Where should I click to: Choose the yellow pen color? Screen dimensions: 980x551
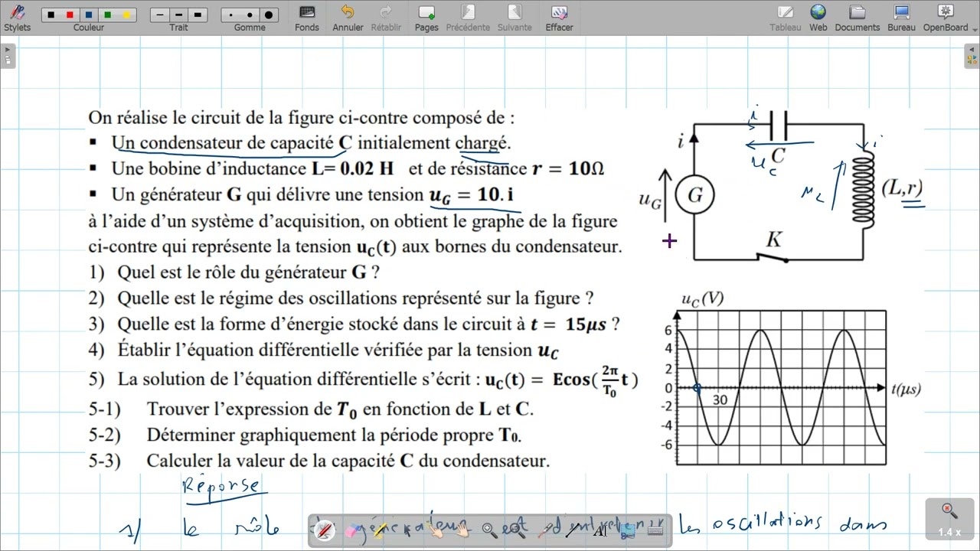tap(126, 15)
